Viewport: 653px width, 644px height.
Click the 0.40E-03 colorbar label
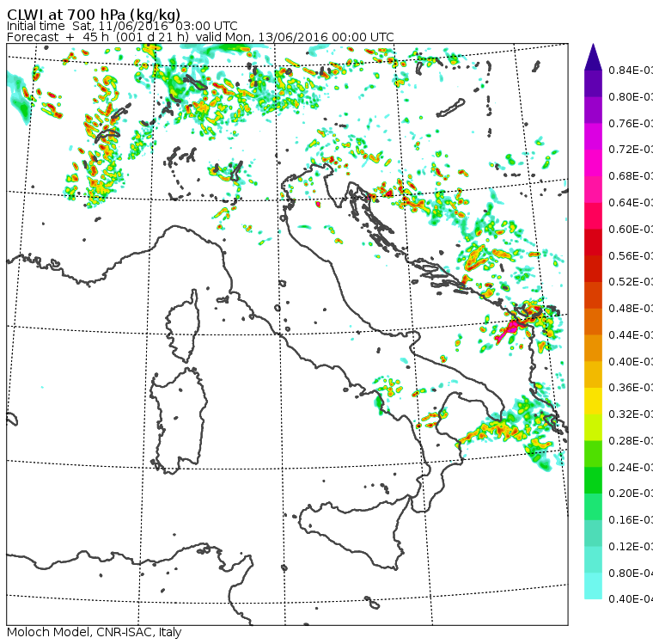coord(631,361)
